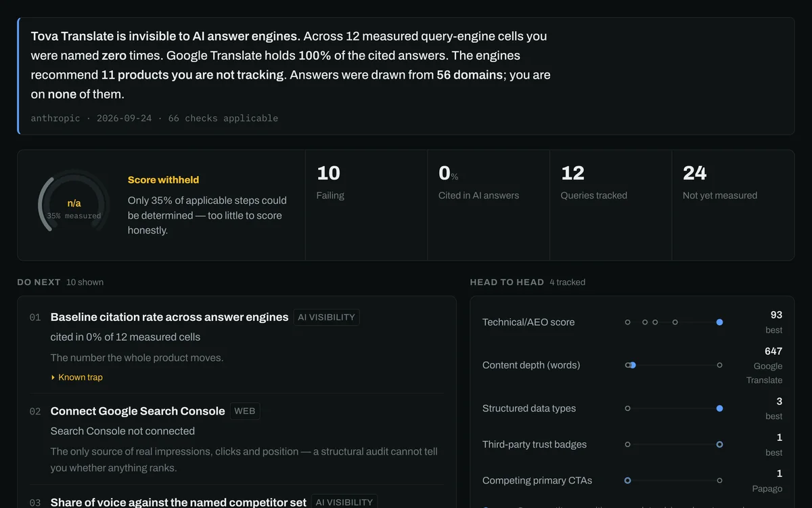Click the Score withheld heading

tap(163, 180)
